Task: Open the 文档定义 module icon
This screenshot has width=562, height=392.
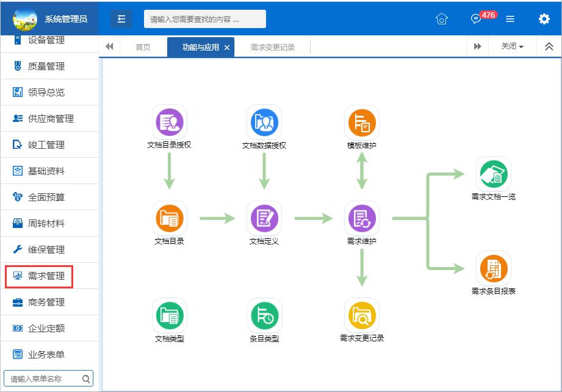Action: [x=264, y=218]
